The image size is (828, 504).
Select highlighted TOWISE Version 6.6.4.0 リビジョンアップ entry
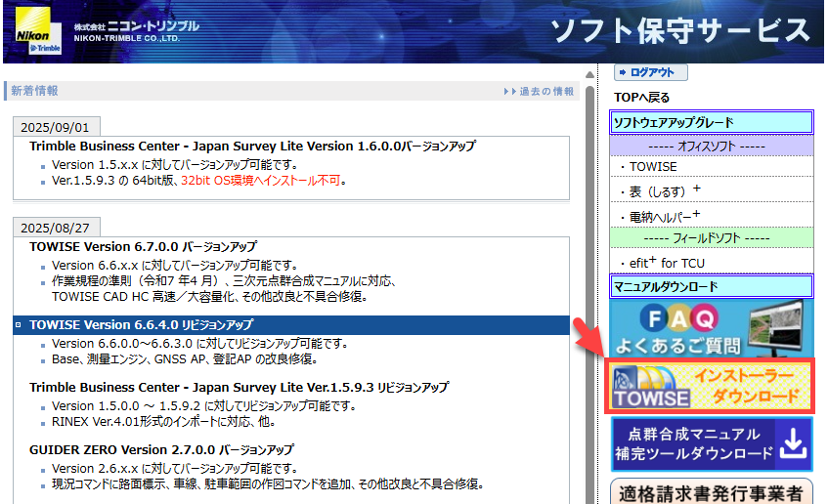point(141,324)
